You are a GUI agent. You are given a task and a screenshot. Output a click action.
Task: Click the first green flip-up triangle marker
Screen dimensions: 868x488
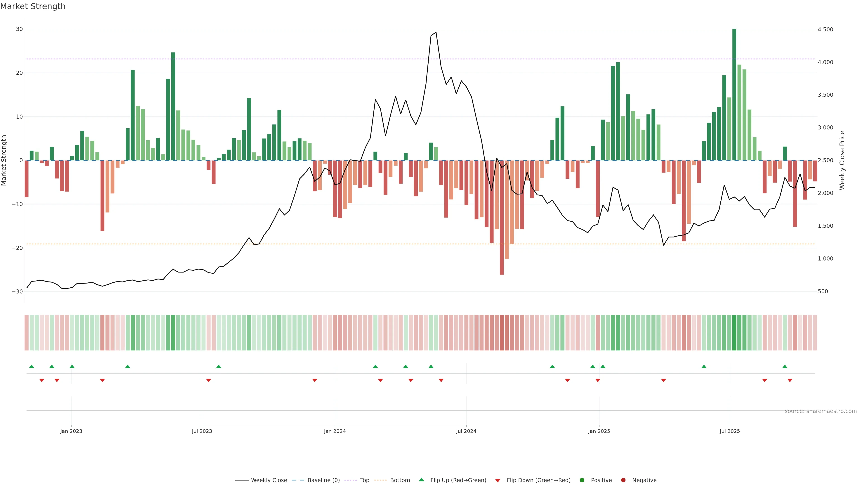pos(32,366)
